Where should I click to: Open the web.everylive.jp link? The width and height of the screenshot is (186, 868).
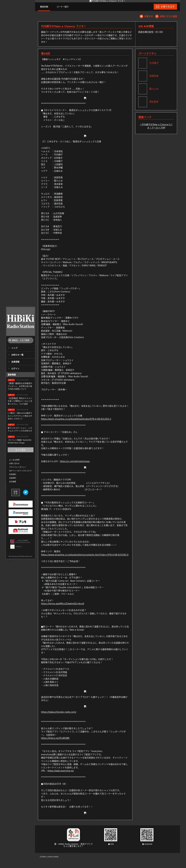click(61, 771)
